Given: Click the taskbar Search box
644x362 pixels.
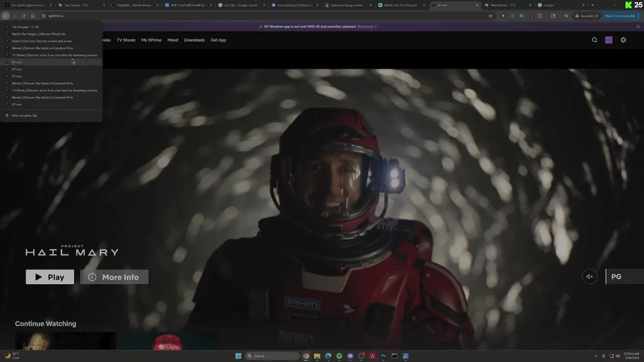Looking at the screenshot, I should coord(272,356).
